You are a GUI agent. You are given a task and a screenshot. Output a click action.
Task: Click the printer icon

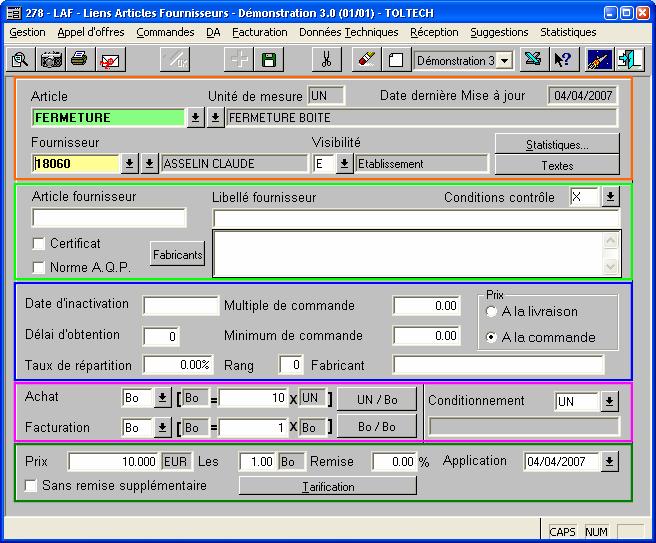point(79,60)
